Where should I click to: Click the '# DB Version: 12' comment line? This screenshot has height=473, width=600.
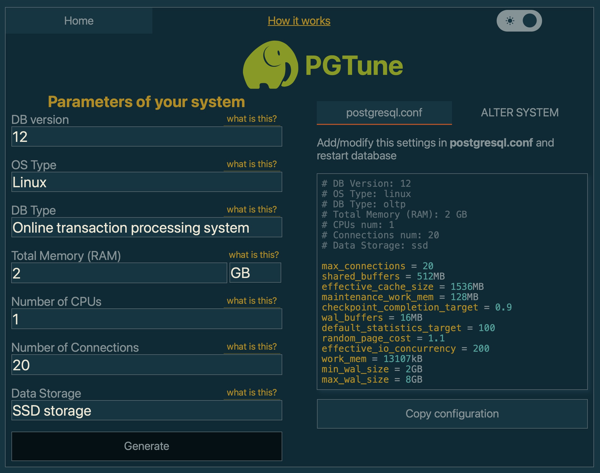click(x=366, y=184)
